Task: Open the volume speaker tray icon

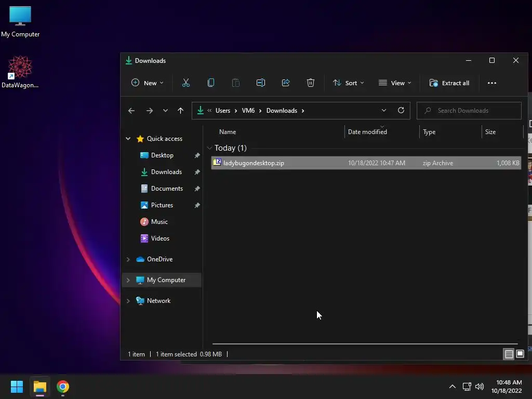Action: coord(480,387)
